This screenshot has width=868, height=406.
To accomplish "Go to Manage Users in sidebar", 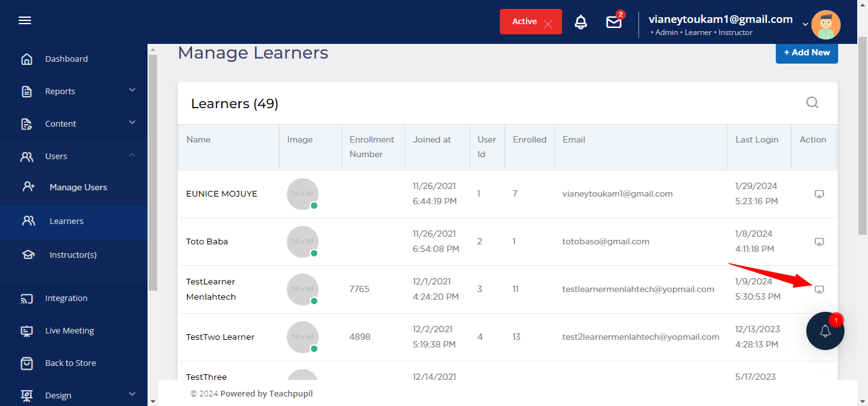I will pos(78,187).
